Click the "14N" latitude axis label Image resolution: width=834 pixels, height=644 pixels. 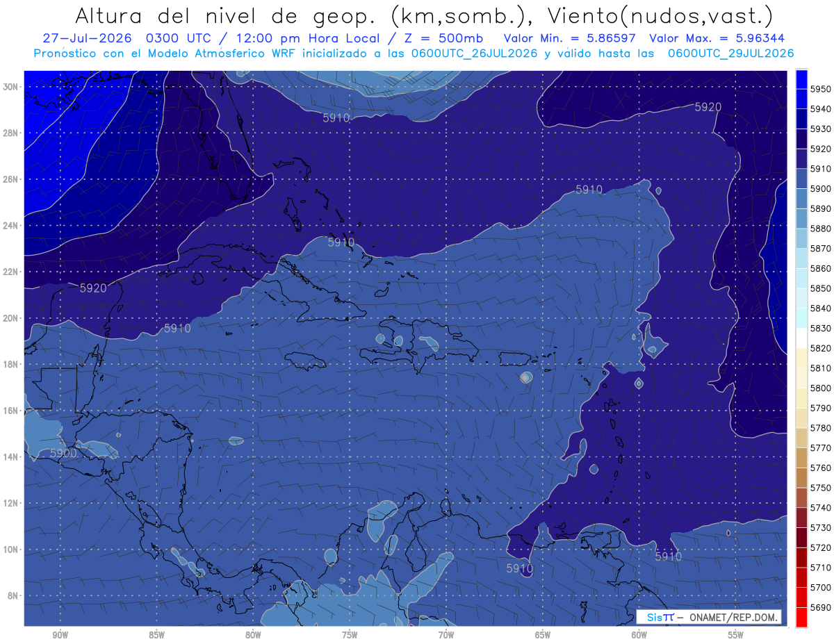point(11,456)
